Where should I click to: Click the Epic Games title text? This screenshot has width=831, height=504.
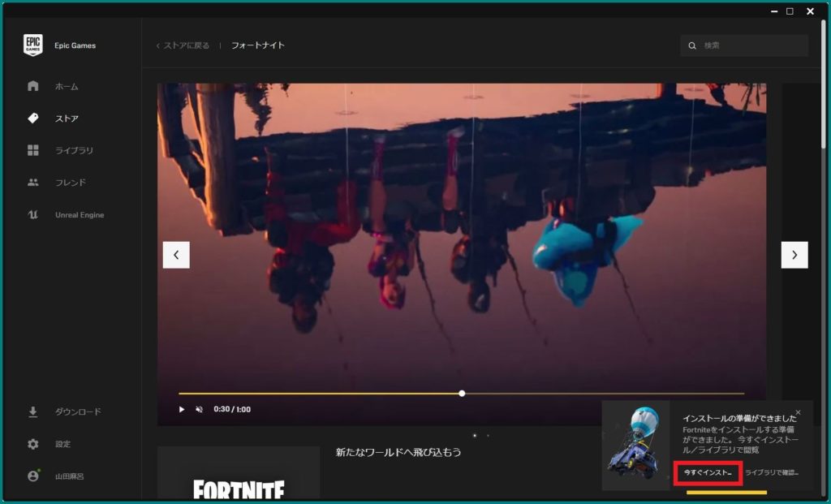75,45
